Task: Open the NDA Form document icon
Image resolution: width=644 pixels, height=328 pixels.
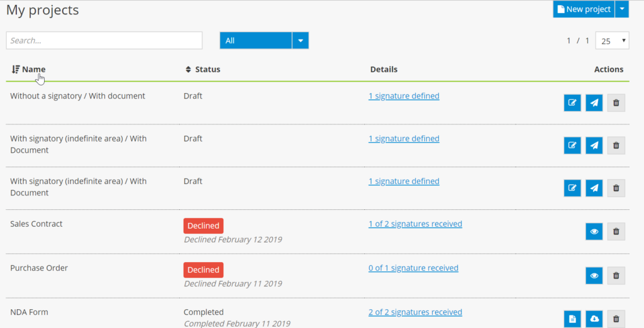Action: tap(572, 319)
